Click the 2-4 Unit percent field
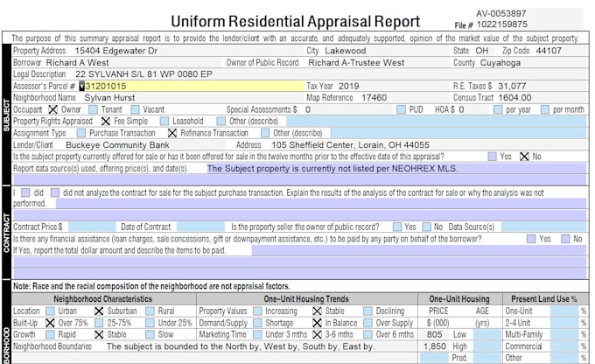The image size is (595, 364). pyautogui.click(x=564, y=323)
